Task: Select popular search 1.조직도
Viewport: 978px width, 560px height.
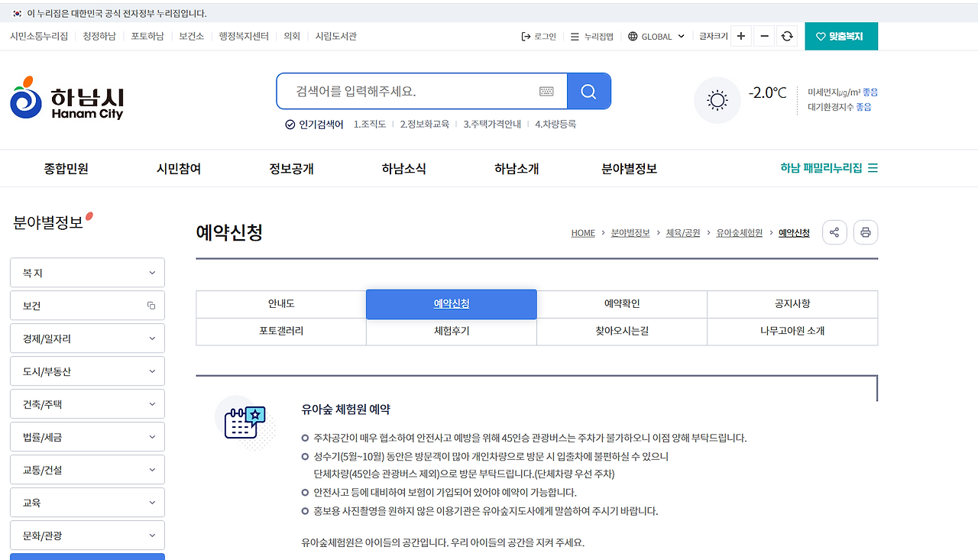Action: coord(370,124)
